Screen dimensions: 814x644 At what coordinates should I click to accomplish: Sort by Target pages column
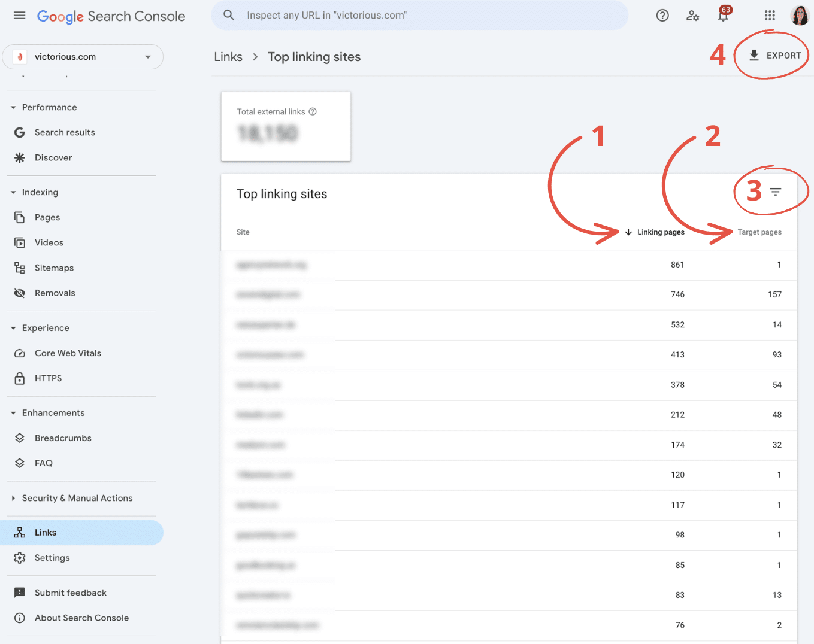pyautogui.click(x=759, y=232)
